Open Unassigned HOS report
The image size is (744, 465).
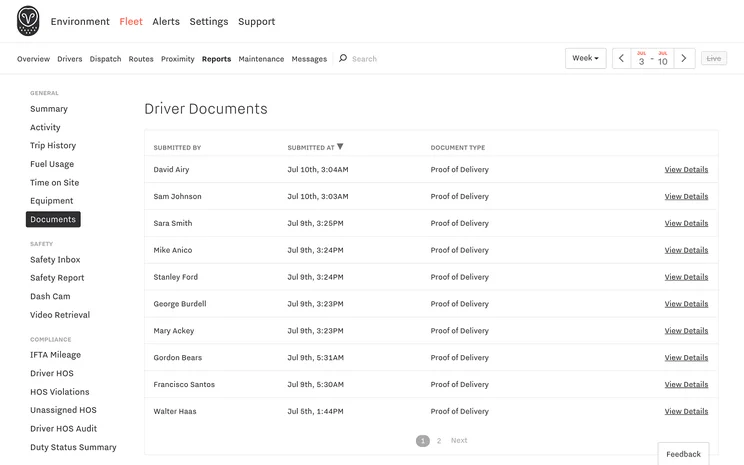click(63, 409)
